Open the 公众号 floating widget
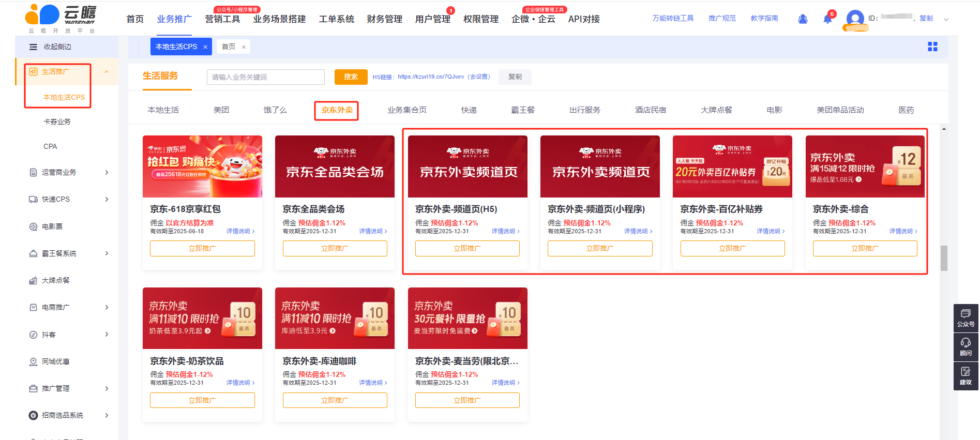The width and height of the screenshot is (980, 440). tap(966, 318)
